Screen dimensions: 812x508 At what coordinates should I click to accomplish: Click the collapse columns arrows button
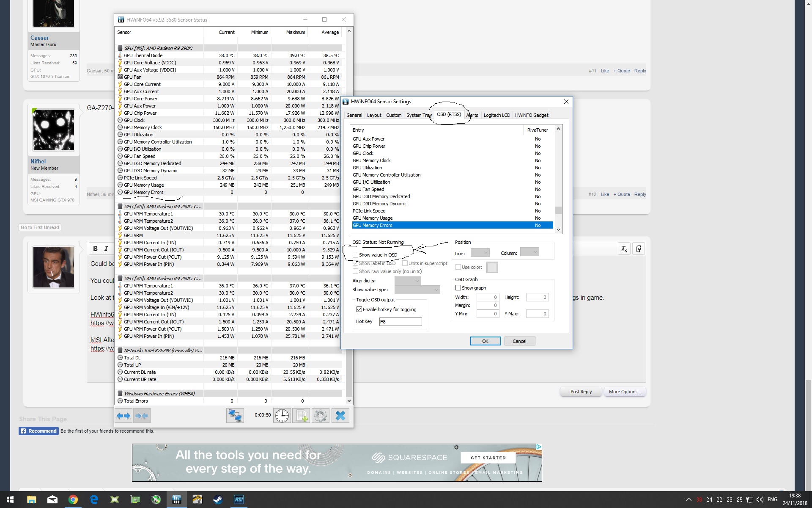[x=142, y=416]
